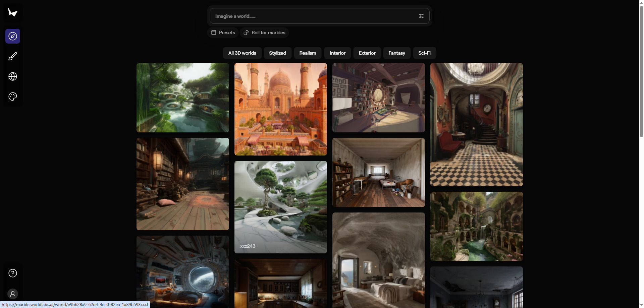Viewport: 644px width, 308px height.
Task: Open the checkered floor mansion world
Action: [476, 124]
